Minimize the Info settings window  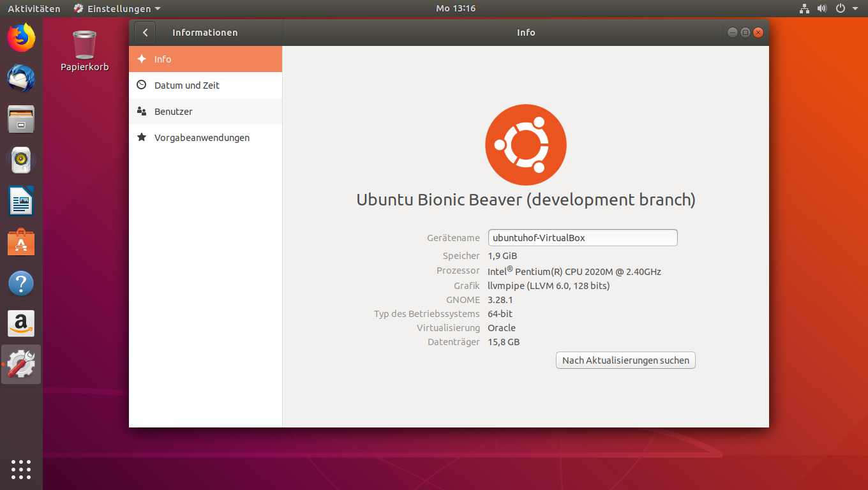[x=732, y=33]
